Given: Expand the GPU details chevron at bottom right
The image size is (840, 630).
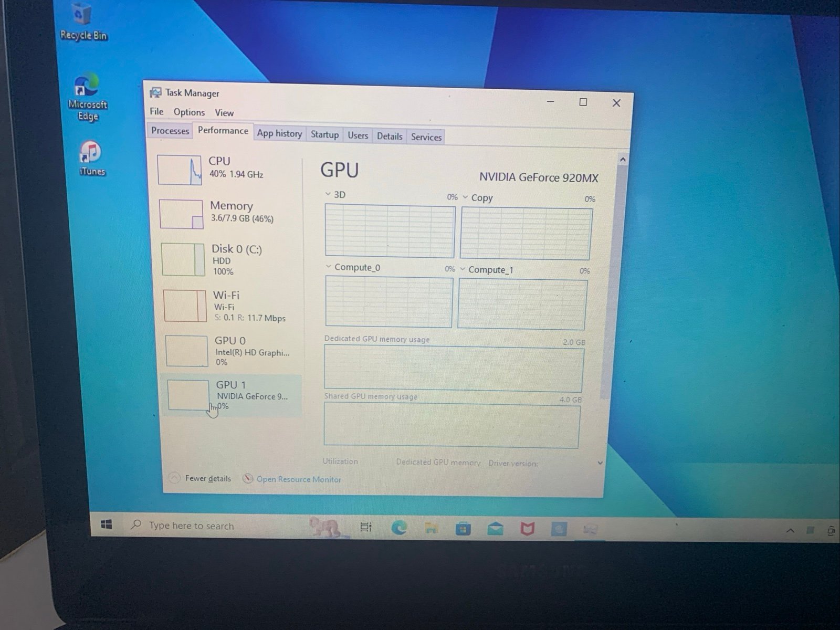Looking at the screenshot, I should tap(600, 463).
